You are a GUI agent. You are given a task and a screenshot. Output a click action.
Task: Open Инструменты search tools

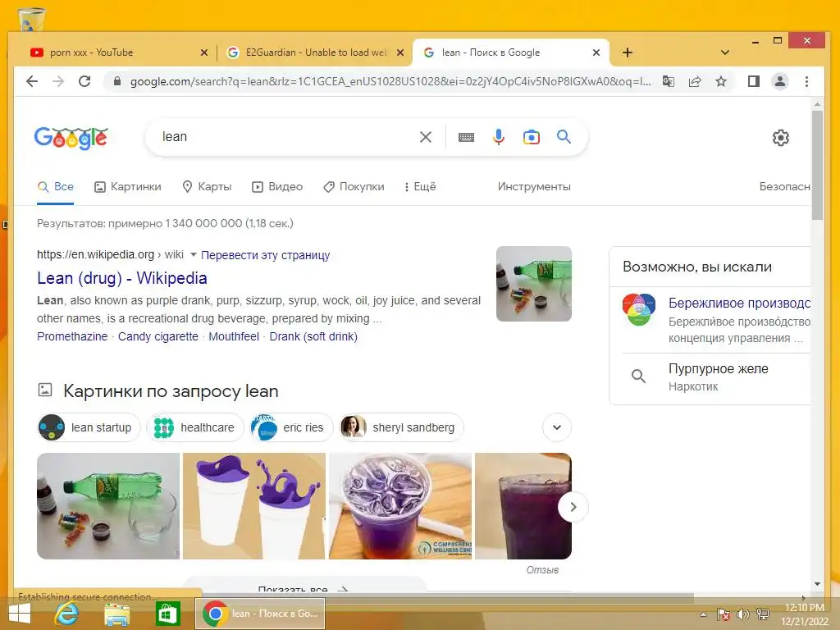coord(534,187)
